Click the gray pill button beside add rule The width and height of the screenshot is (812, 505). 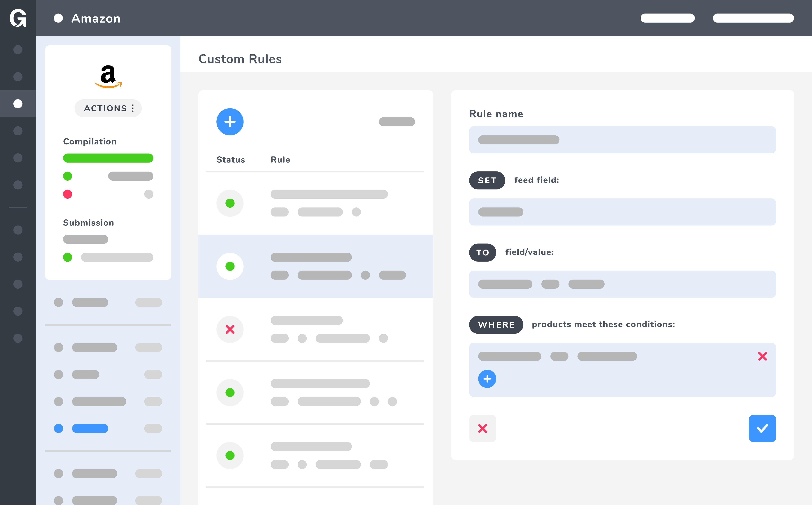[397, 122]
